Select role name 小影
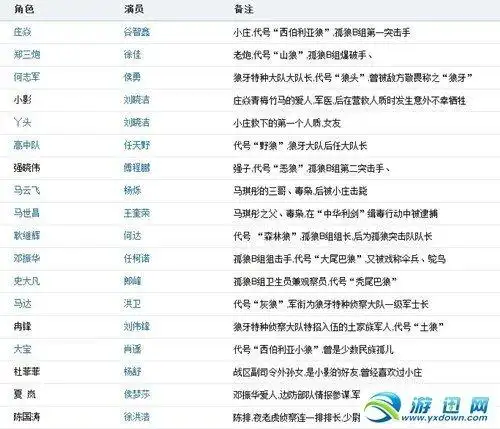 22,100
